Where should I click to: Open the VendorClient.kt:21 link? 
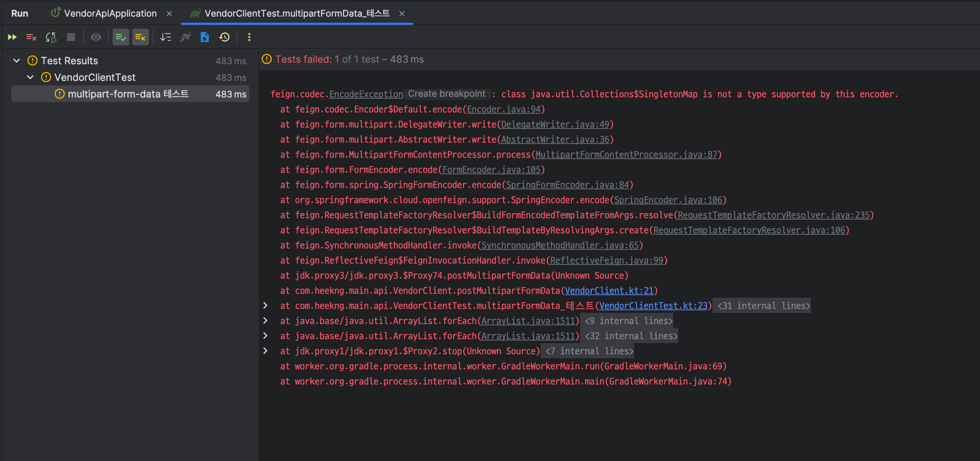point(609,291)
